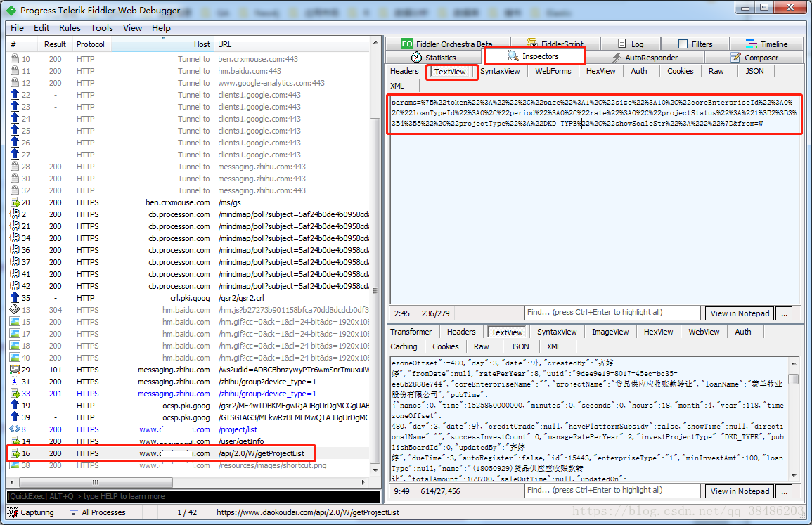Click info icon of session 31
The height and width of the screenshot is (525, 812).
click(x=15, y=382)
